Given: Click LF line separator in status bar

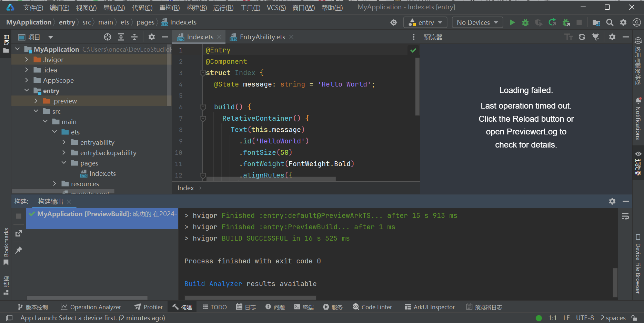Looking at the screenshot, I should tap(566, 318).
